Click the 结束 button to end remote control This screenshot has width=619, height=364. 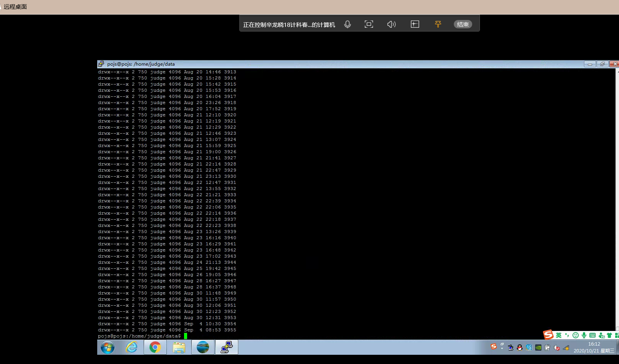pyautogui.click(x=463, y=24)
